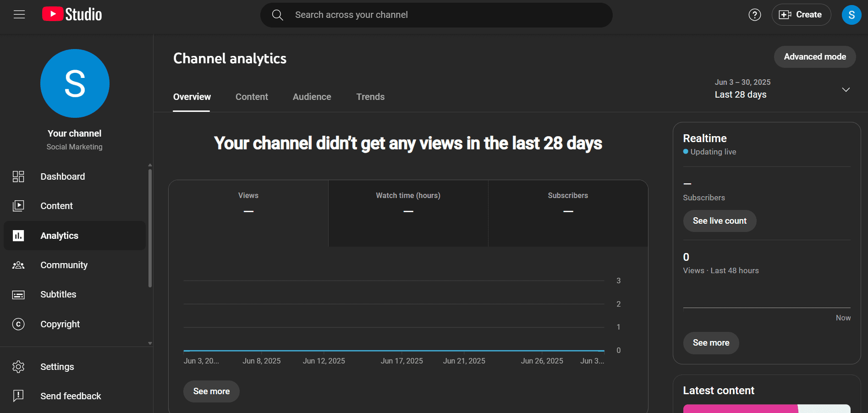The image size is (868, 413).
Task: Expand the date range selector
Action: pos(846,89)
